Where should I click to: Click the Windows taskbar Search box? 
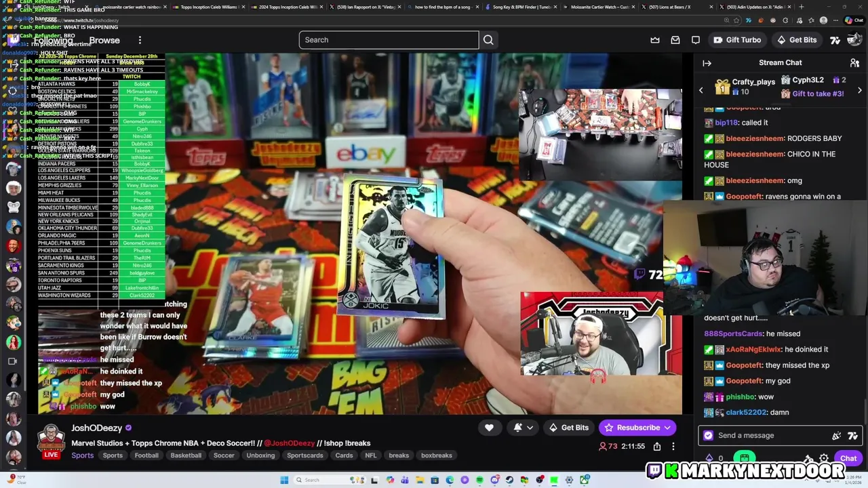point(329,480)
